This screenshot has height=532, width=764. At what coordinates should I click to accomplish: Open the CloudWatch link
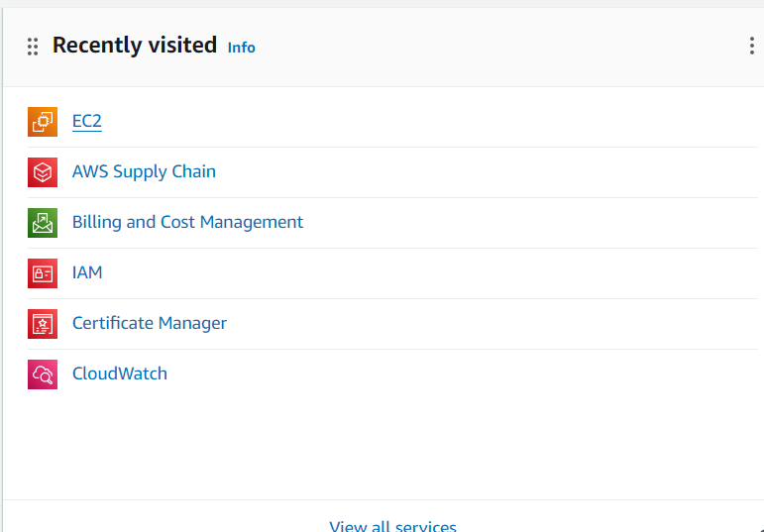[x=120, y=373]
